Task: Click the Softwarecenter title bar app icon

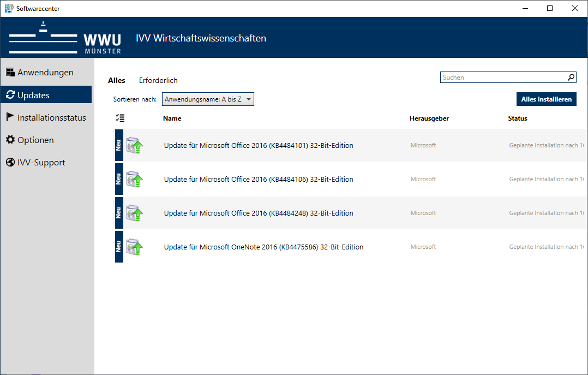Action: tap(9, 8)
